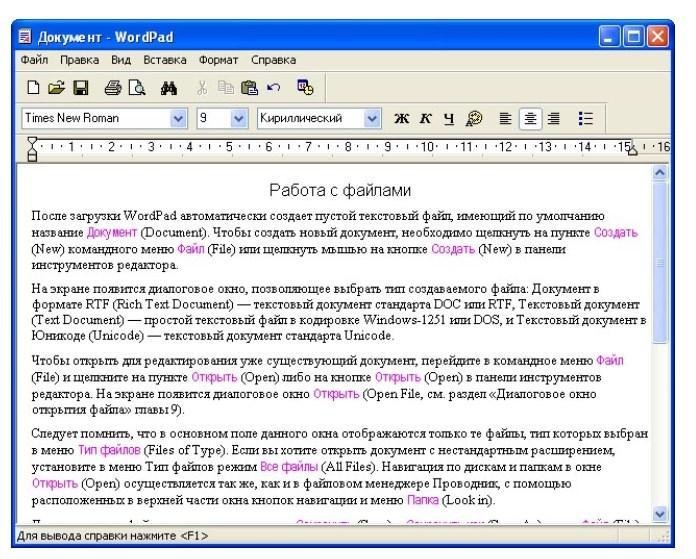Click the resize grip in status bar corner
This screenshot has width=696, height=559.
tap(664, 536)
